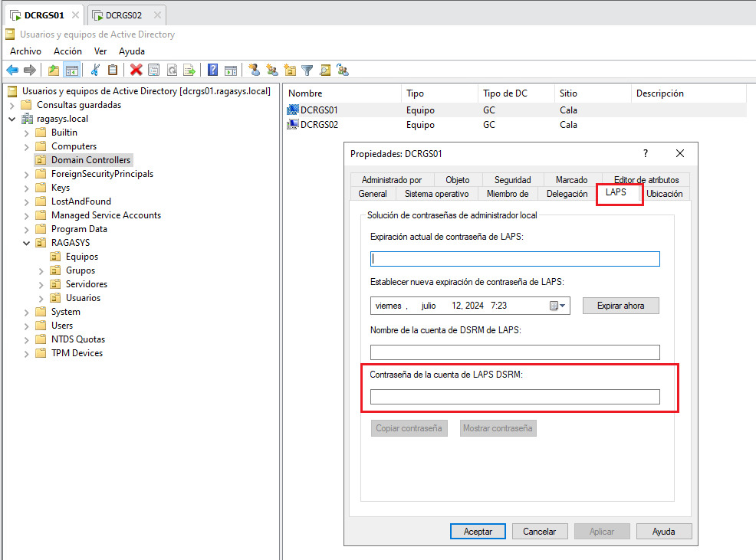Click the Create new group icon
The height and width of the screenshot is (560, 756).
(272, 70)
